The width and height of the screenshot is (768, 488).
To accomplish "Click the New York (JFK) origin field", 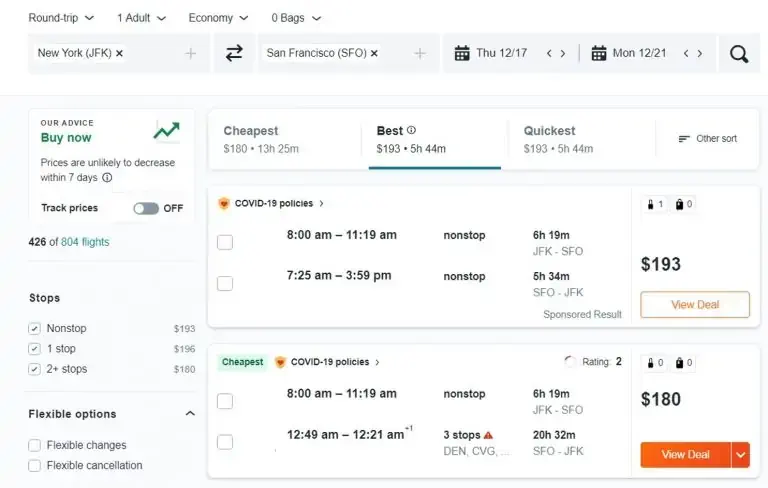I will [x=119, y=53].
